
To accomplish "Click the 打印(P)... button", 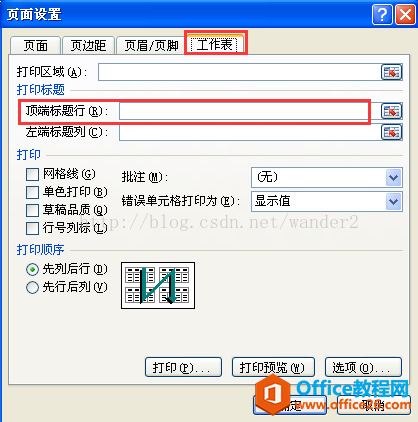I will 183,367.
